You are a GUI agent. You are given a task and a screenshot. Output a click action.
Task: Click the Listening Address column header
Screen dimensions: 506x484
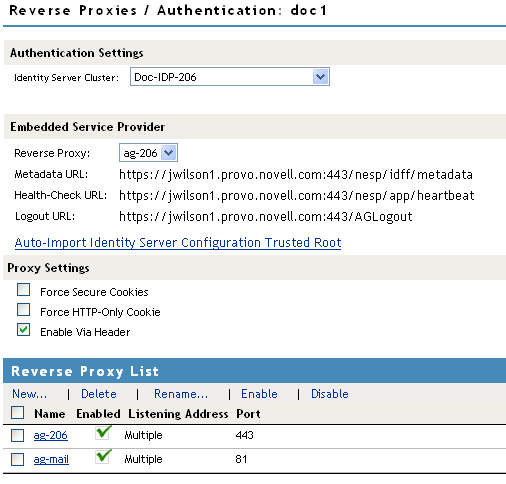click(178, 414)
